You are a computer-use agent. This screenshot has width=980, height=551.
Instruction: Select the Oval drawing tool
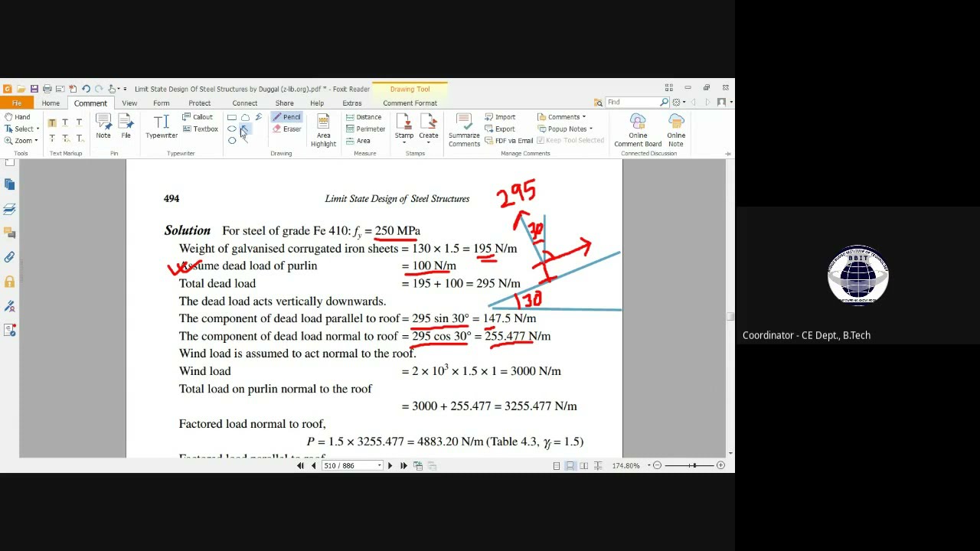click(x=232, y=129)
